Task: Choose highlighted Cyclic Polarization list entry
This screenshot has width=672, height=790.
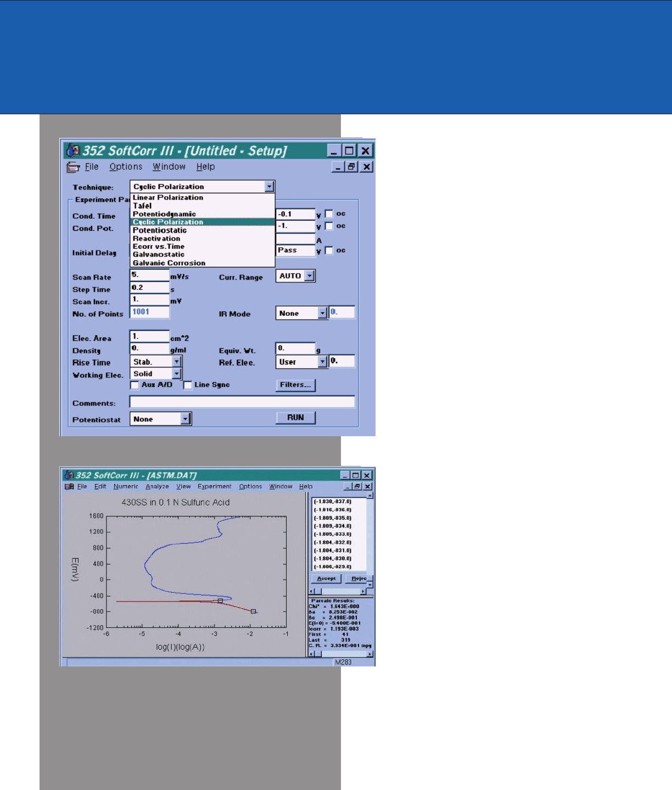Action: [x=203, y=222]
